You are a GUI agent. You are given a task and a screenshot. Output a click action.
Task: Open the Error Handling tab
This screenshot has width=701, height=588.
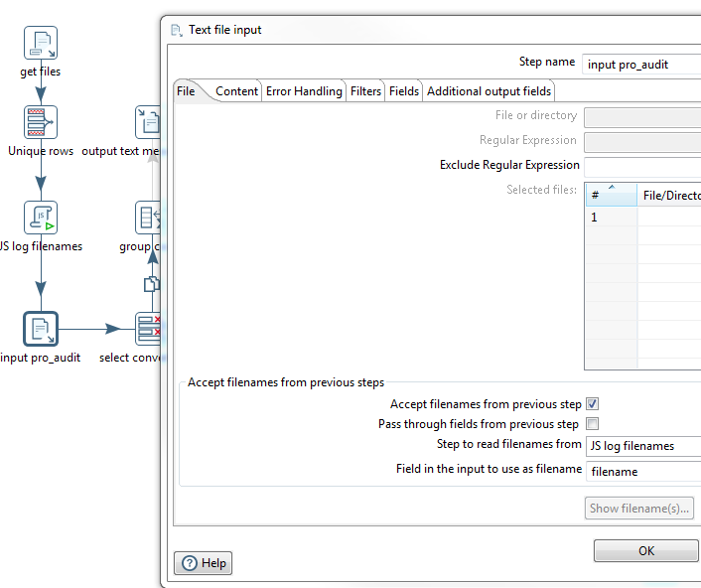coord(304,91)
